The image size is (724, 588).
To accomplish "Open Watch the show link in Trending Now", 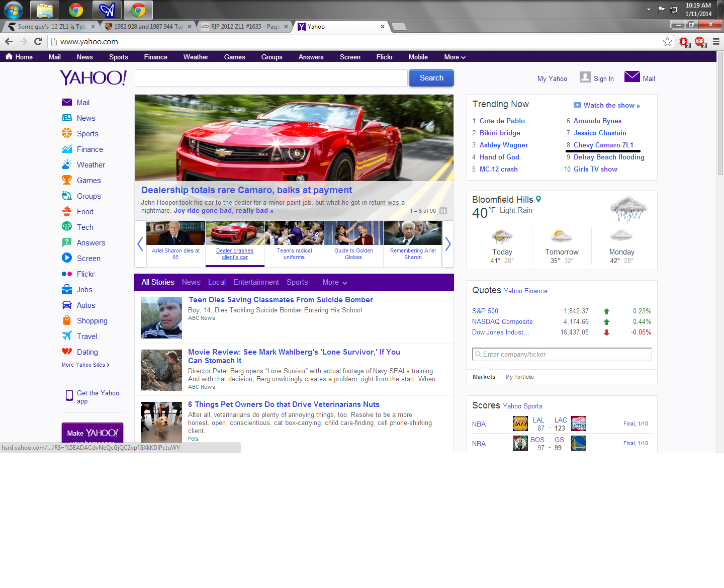I will 611,105.
